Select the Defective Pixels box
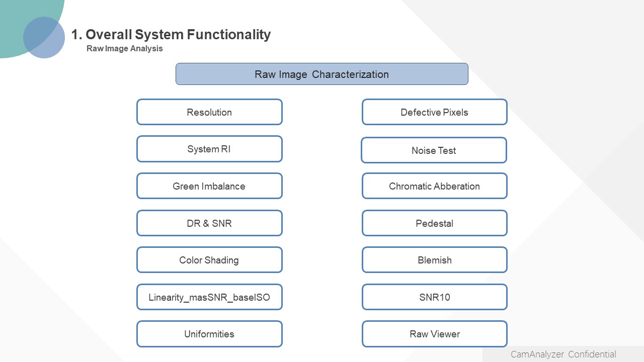This screenshot has height=362, width=644. click(435, 112)
